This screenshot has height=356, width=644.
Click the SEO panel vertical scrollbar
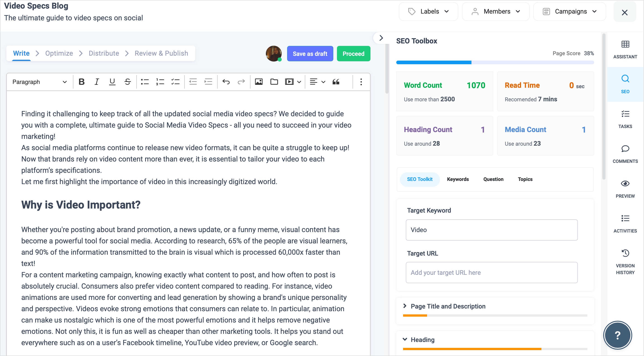tap(603, 106)
